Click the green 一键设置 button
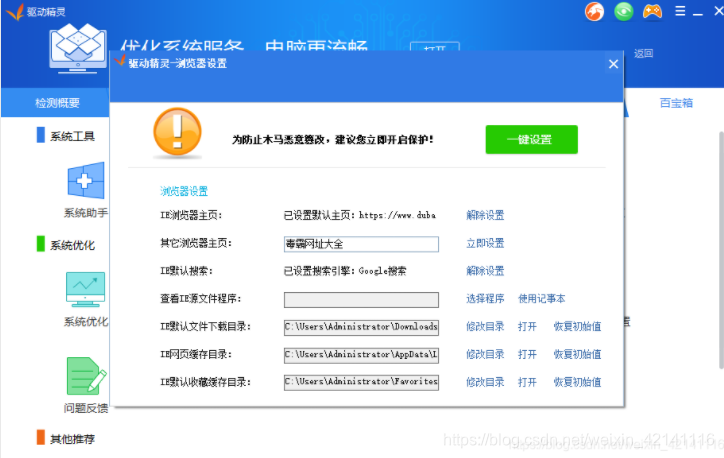The height and width of the screenshot is (458, 724). 531,139
